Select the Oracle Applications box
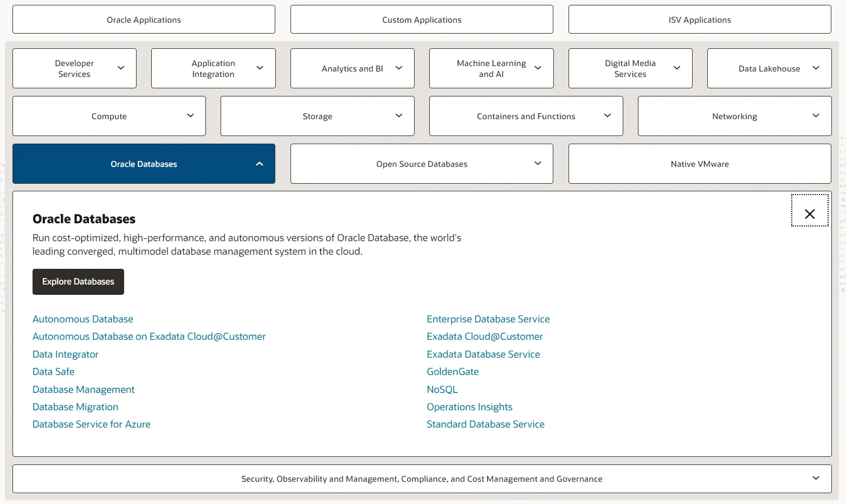Image resolution: width=846 pixels, height=504 pixels. [144, 20]
